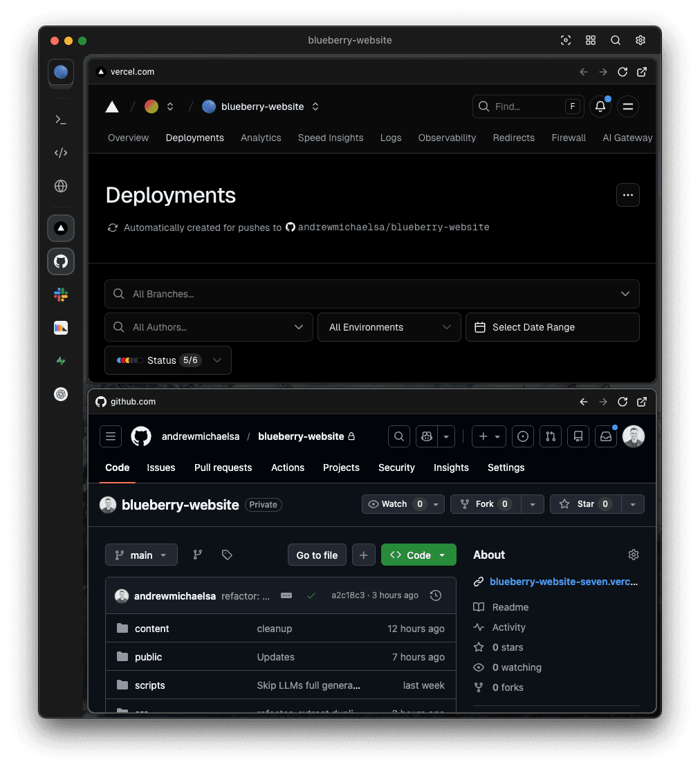
Task: Expand the All Environments dropdown
Action: 389,327
